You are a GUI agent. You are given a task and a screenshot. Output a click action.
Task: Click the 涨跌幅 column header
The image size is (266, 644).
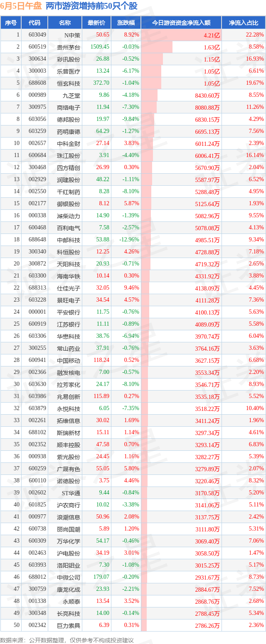click(126, 23)
